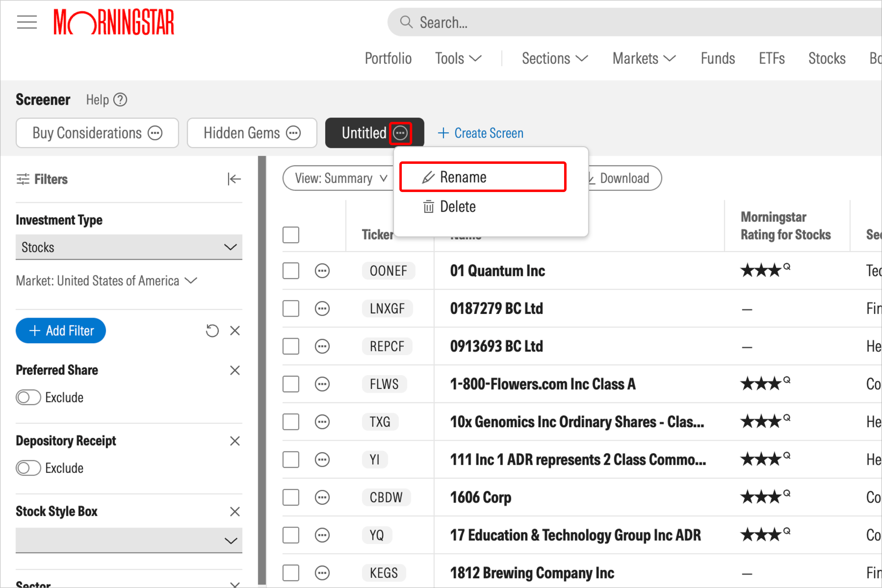The image size is (882, 588).
Task: Expand the Markets navigation menu
Action: click(644, 58)
